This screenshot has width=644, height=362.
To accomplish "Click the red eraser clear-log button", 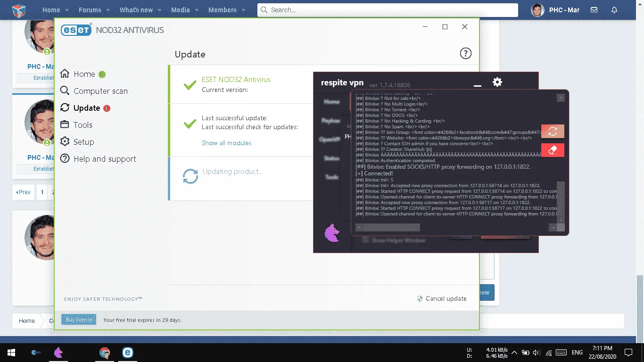I will (x=553, y=150).
